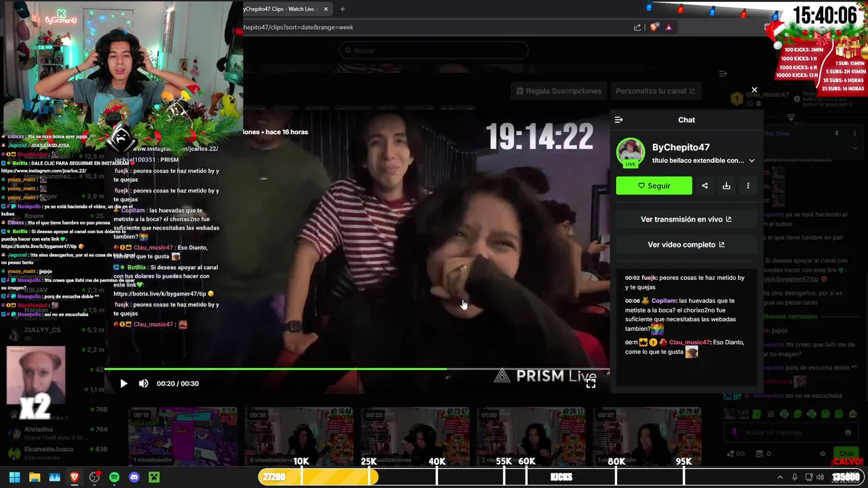Screen dimensions: 868x488
Task: Click the green Seguir button
Action: (x=654, y=186)
